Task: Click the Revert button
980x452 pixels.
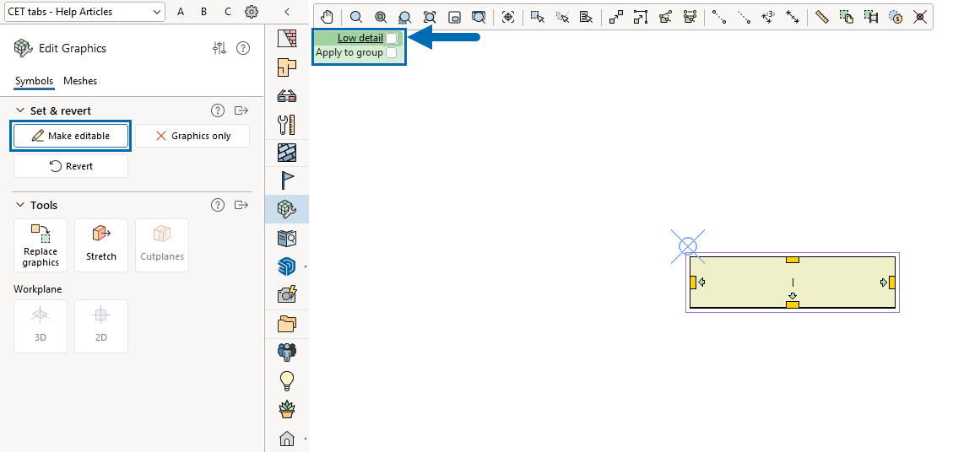Action: tap(71, 166)
